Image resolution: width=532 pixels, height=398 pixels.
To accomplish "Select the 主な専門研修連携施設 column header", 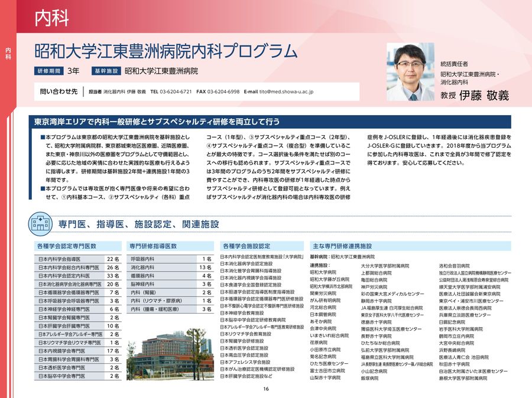I will [411, 246].
